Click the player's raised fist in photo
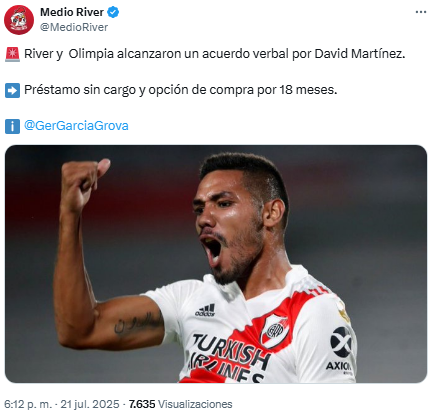The height and width of the screenshot is (414, 439). (83, 184)
